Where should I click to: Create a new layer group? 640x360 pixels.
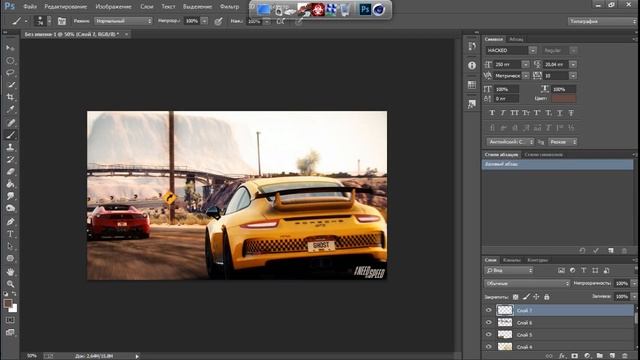coord(599,356)
